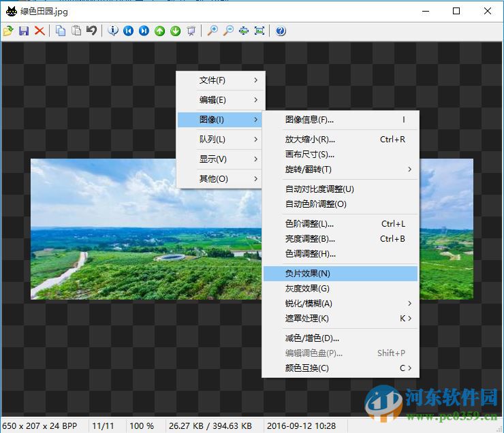Apply 负片效果(N) negative effect

(x=341, y=274)
